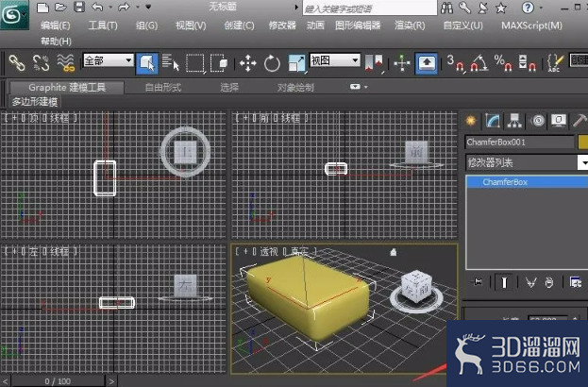Click the star favorites icon

coord(501,8)
